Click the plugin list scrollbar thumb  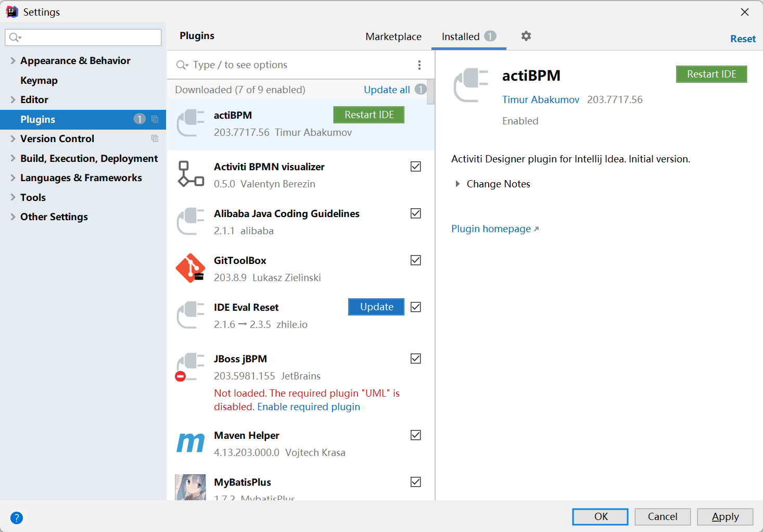point(430,92)
